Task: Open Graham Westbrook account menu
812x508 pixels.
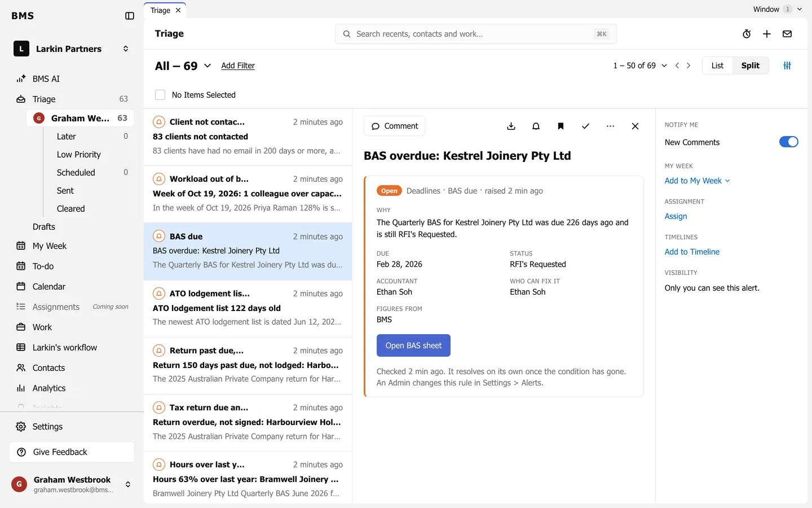Action: pyautogui.click(x=72, y=484)
